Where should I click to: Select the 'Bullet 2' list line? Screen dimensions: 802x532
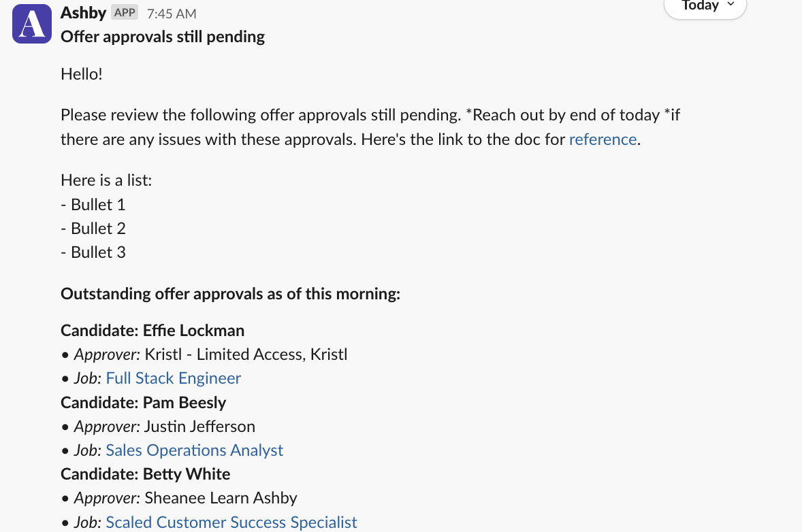click(x=93, y=229)
